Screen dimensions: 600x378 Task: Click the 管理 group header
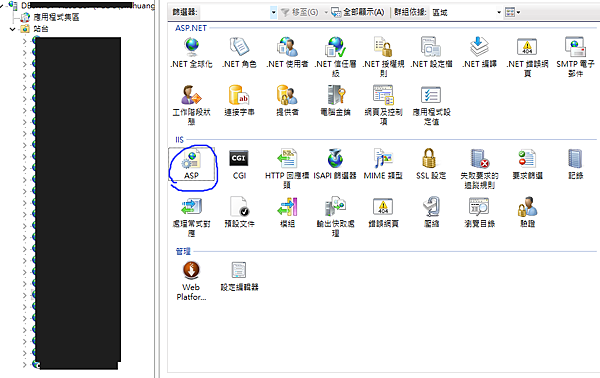pyautogui.click(x=183, y=251)
